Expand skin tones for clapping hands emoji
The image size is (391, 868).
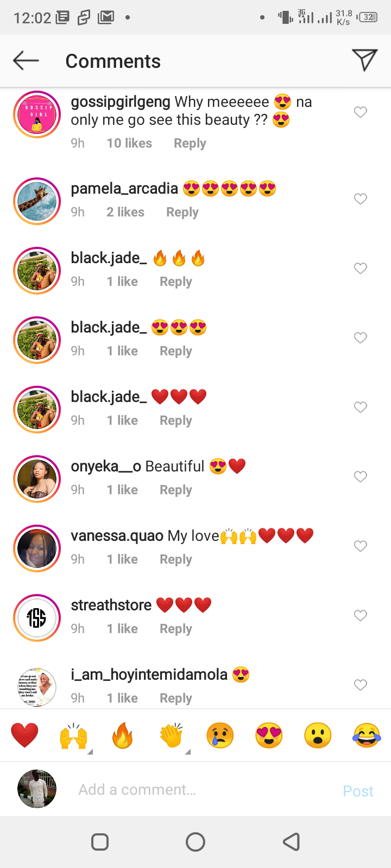[188, 751]
